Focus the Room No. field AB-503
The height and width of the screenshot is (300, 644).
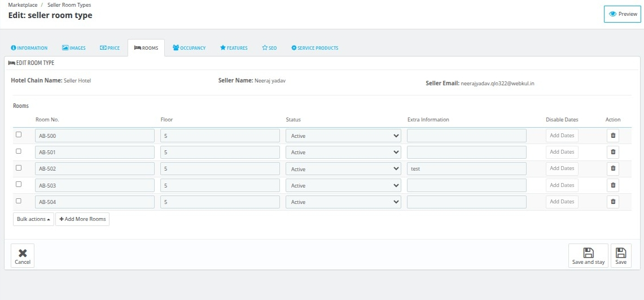(x=95, y=185)
